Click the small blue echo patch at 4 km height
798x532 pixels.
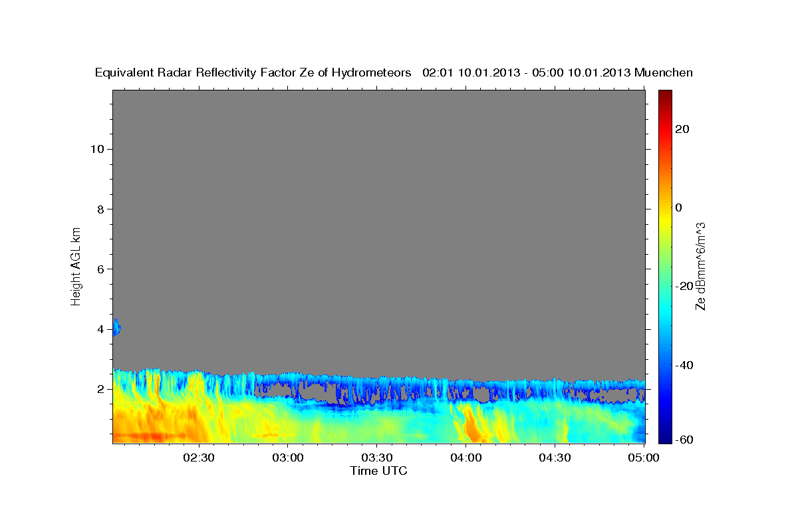(x=116, y=327)
